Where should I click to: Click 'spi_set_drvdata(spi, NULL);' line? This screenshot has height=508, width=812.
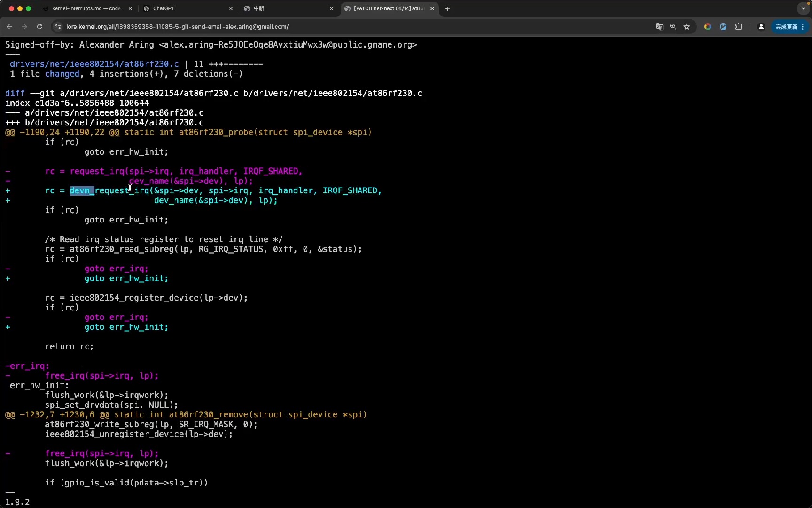(112, 405)
